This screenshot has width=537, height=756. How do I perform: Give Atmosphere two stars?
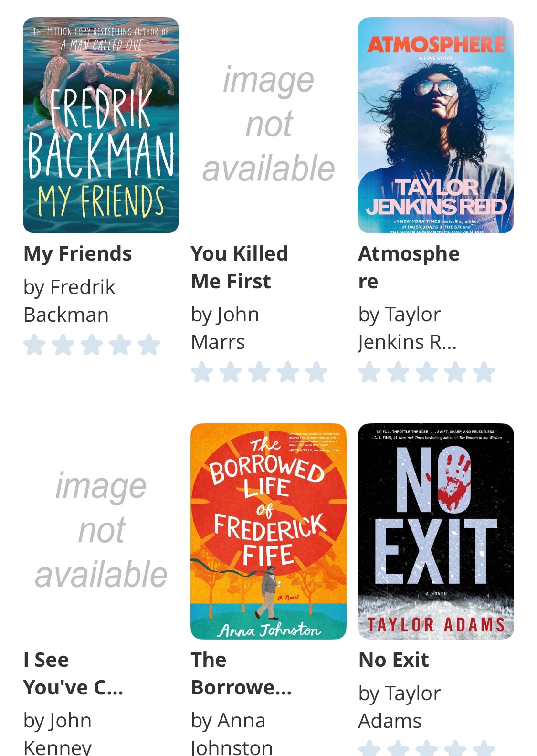(398, 372)
